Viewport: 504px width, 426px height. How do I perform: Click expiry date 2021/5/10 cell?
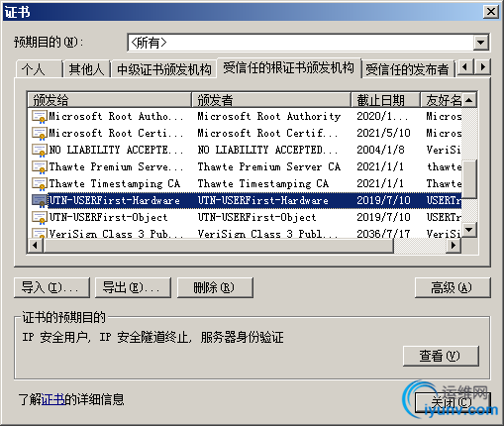383,134
